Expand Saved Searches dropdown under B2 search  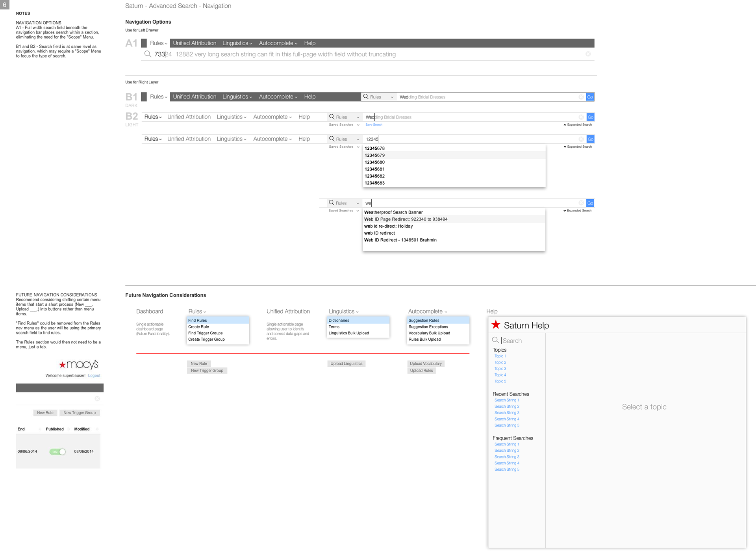pos(344,125)
